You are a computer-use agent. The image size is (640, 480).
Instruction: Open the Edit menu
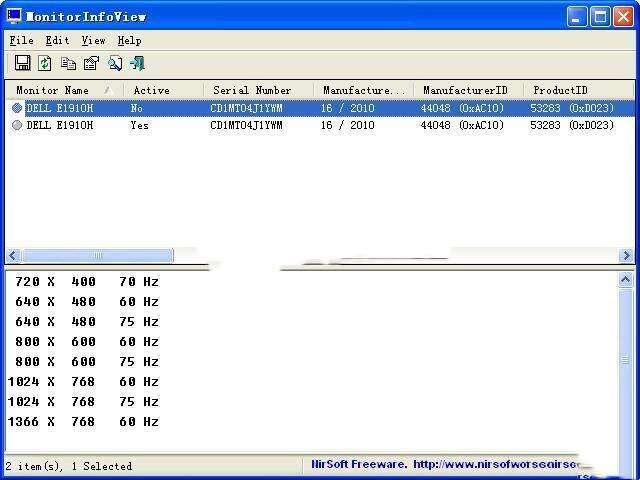coord(57,40)
